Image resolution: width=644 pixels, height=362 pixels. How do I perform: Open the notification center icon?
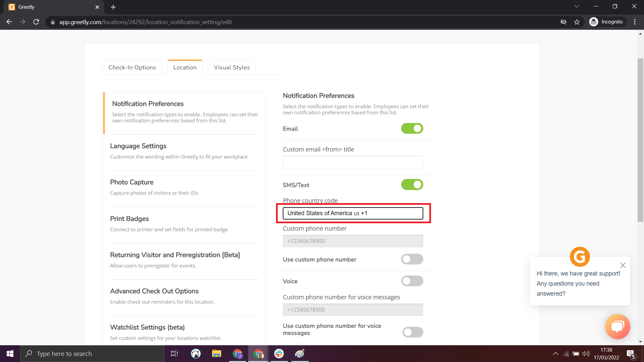click(x=631, y=354)
